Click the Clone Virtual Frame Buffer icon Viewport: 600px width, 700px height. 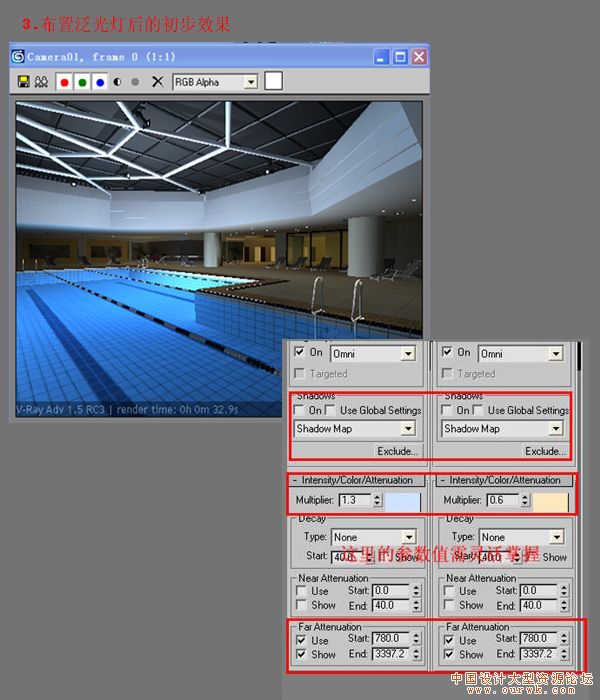point(42,82)
